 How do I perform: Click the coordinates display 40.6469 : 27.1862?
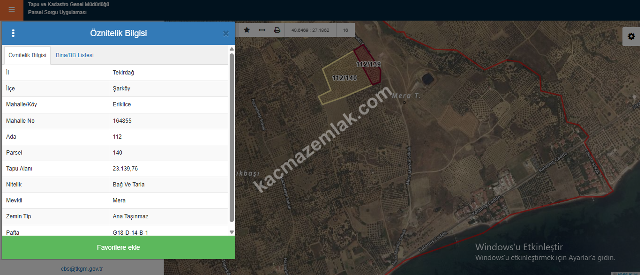click(310, 30)
